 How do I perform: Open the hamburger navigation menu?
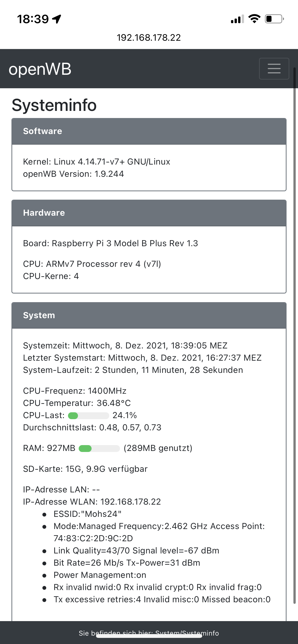coord(274,69)
